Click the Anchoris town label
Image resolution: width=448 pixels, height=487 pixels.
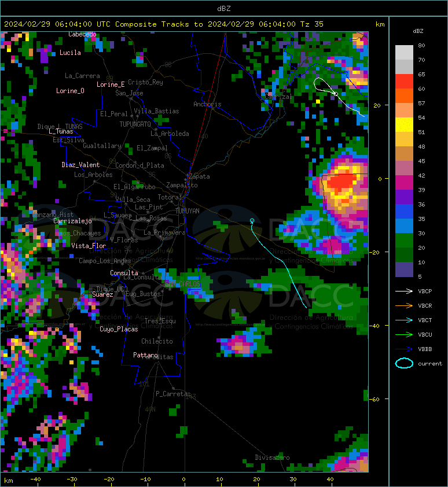click(x=207, y=104)
